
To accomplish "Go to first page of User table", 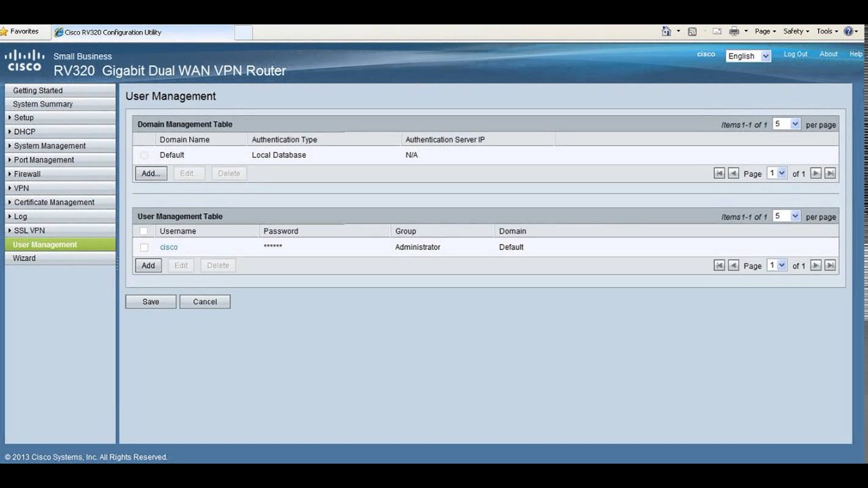I will (719, 266).
